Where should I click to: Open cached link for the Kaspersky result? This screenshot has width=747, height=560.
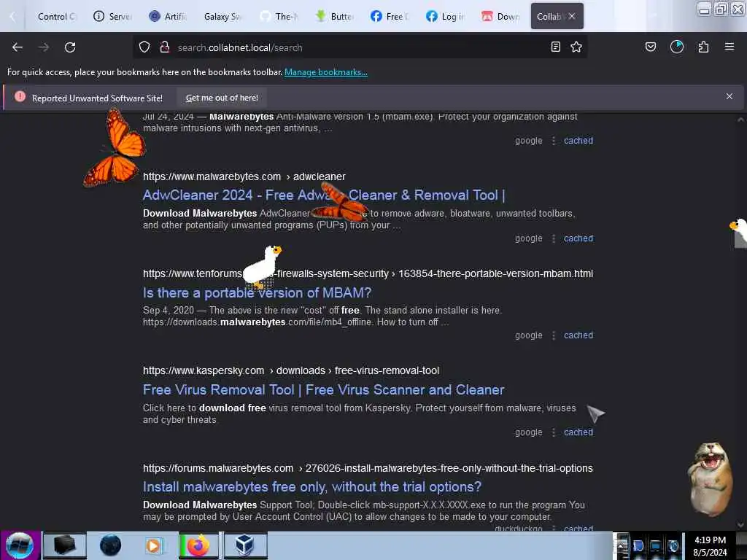[x=578, y=432]
